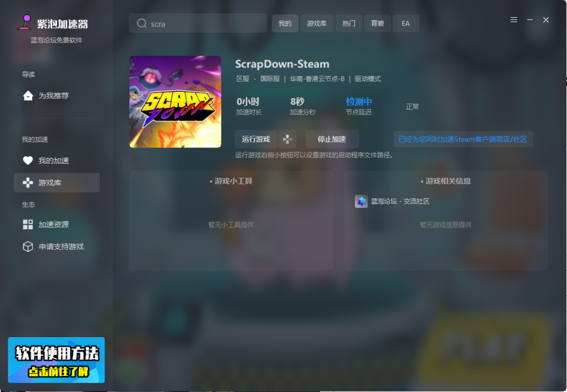The width and height of the screenshot is (567, 392).
Task: Click the Steam客户端商店/社区 acceleration notice
Action: [463, 139]
